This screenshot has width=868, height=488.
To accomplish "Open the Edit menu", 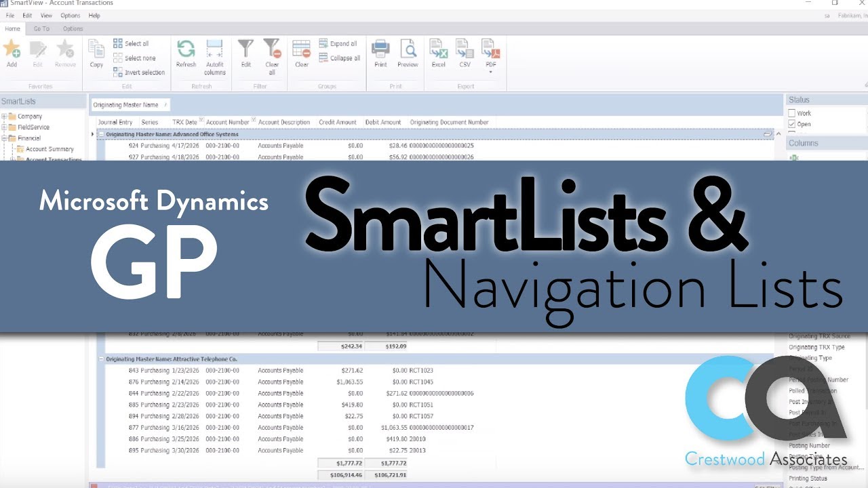I will tap(27, 15).
